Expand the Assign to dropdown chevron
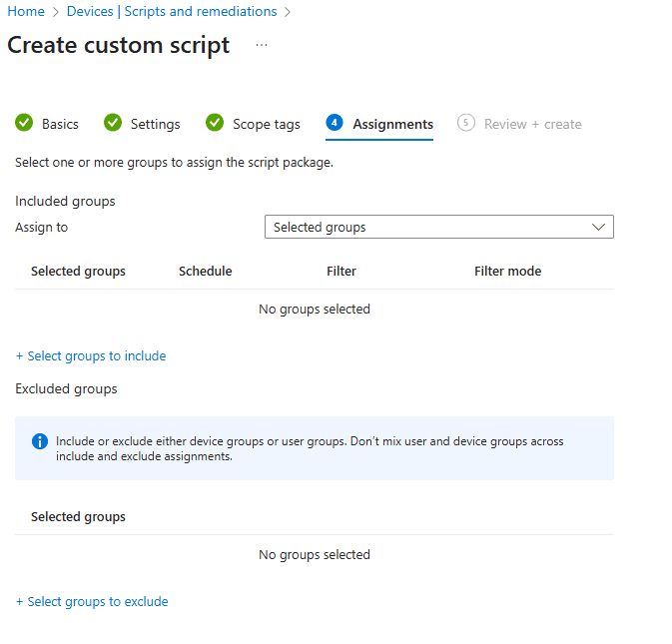 pos(598,228)
